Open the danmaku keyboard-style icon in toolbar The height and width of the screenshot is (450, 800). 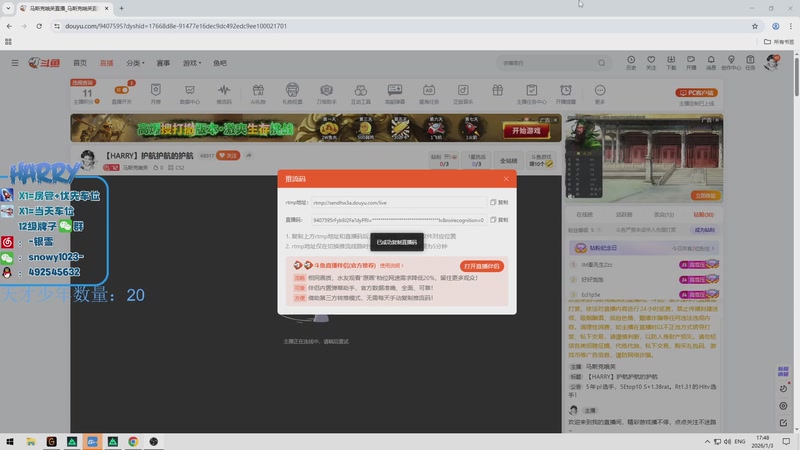tap(395, 93)
